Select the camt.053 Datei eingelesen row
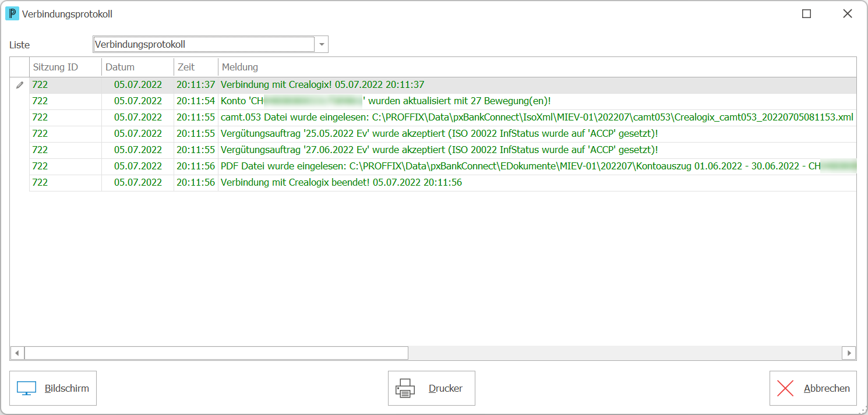 pyautogui.click(x=443, y=118)
